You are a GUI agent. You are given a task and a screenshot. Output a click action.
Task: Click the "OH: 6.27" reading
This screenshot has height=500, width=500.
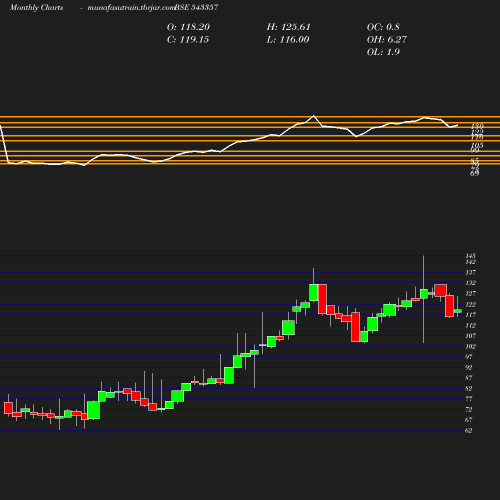pyautogui.click(x=387, y=40)
